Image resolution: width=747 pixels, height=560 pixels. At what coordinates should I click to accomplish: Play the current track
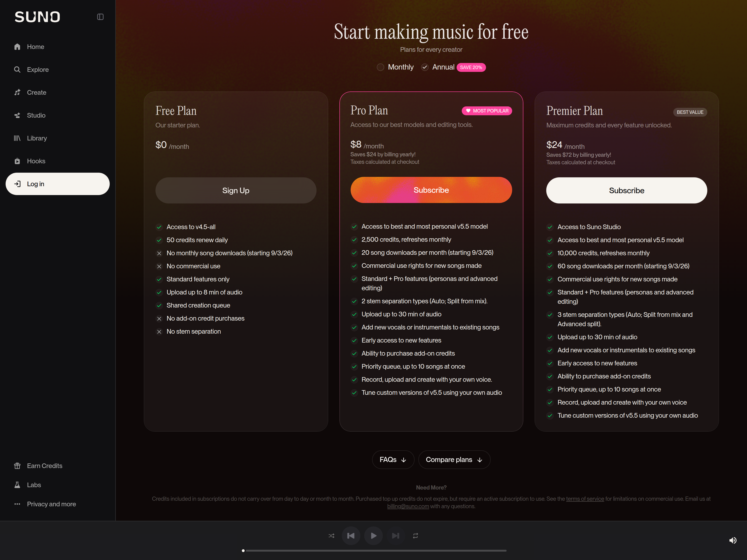[x=373, y=536]
